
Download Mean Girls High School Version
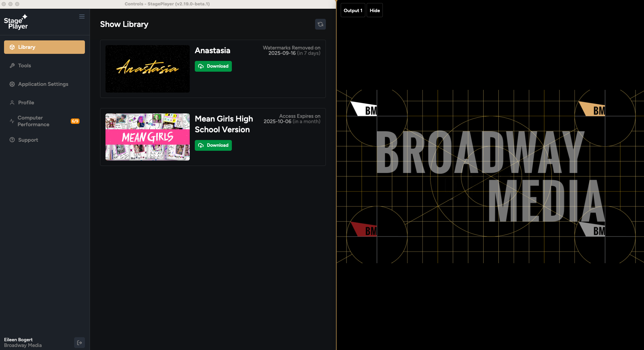tap(213, 145)
